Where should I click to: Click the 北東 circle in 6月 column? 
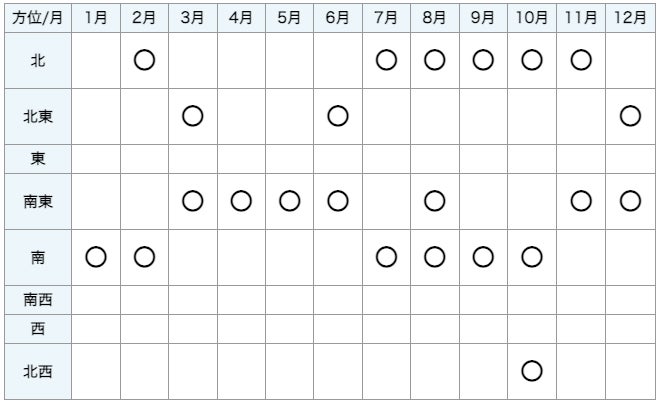[x=338, y=116]
